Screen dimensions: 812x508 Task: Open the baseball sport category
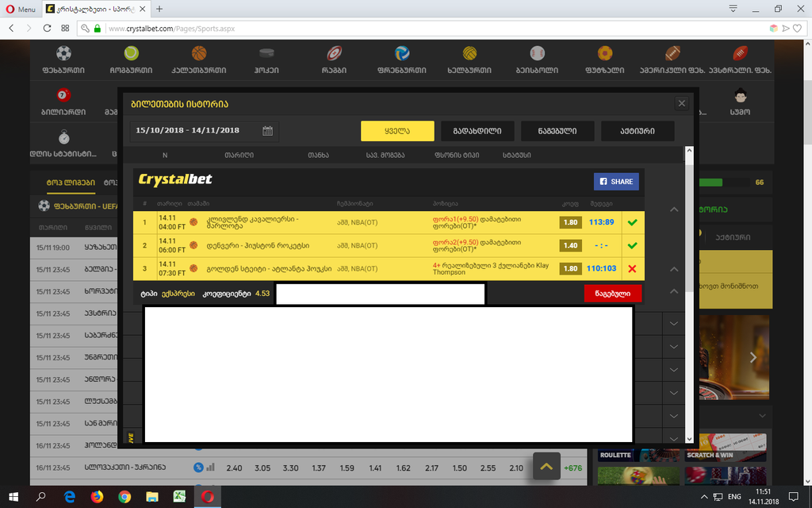537,53
